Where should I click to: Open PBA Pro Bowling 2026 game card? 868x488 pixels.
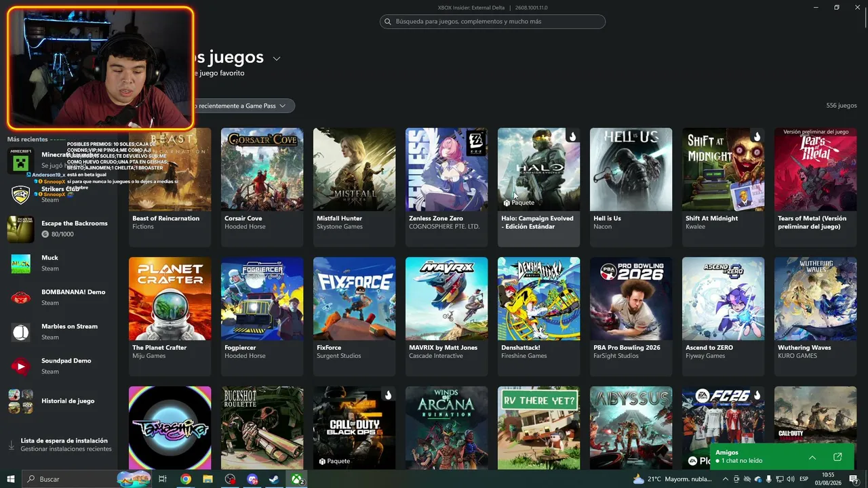point(631,317)
